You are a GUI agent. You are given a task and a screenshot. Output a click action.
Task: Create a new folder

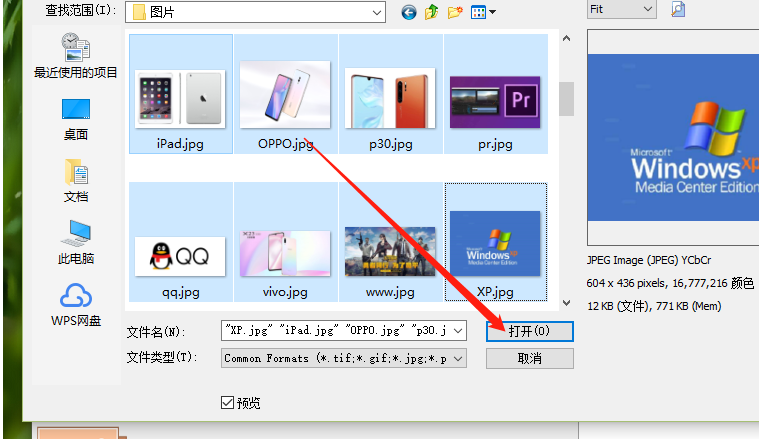(x=455, y=12)
